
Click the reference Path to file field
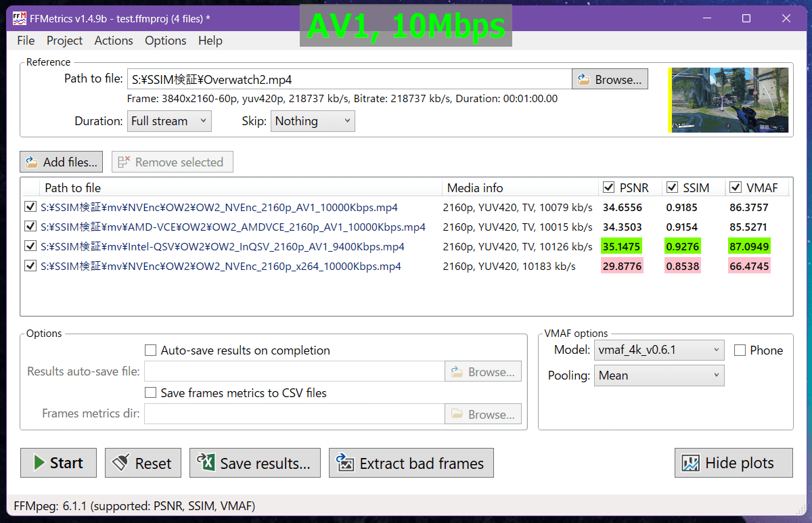[x=349, y=79]
